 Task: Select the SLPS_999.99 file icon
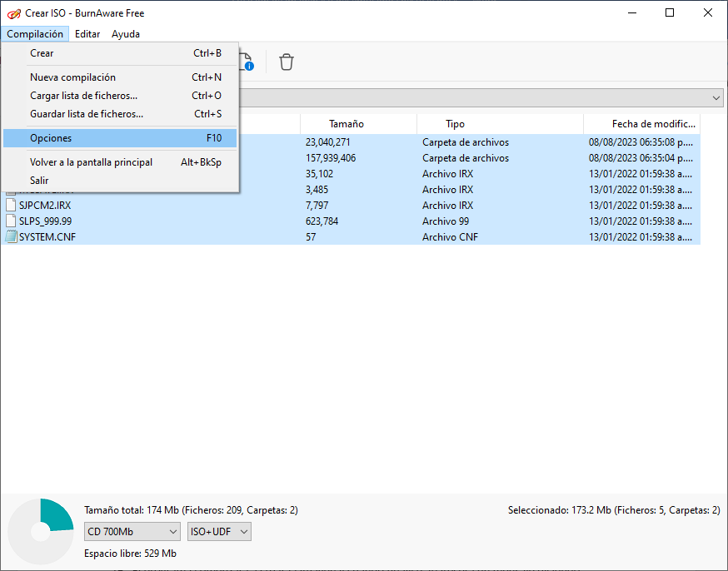11,221
